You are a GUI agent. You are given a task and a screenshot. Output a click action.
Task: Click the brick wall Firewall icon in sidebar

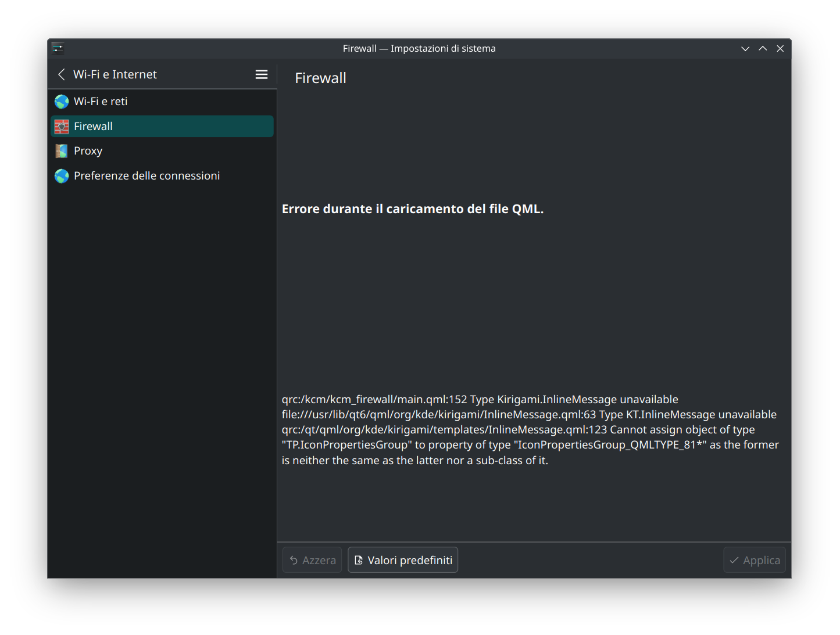(x=62, y=127)
